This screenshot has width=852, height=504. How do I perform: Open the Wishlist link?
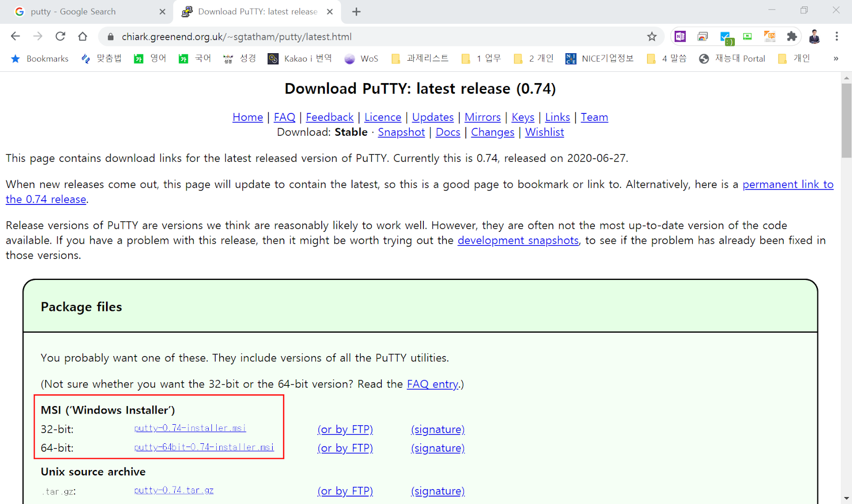(544, 132)
